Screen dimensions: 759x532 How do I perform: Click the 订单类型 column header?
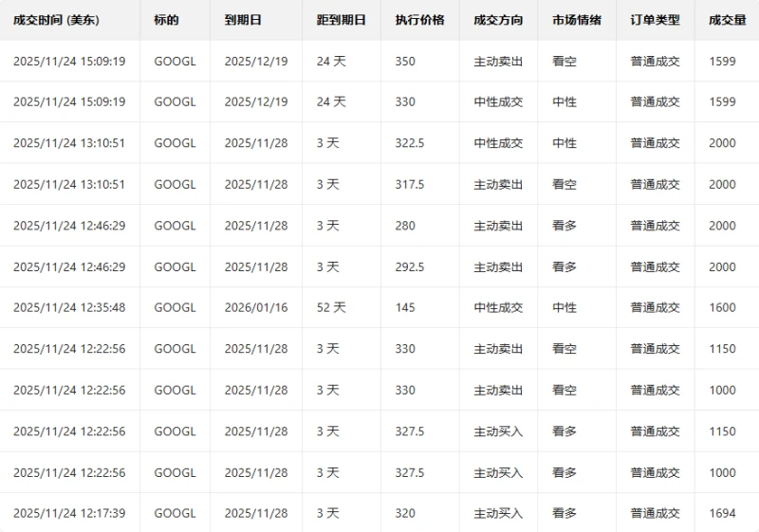coord(655,20)
